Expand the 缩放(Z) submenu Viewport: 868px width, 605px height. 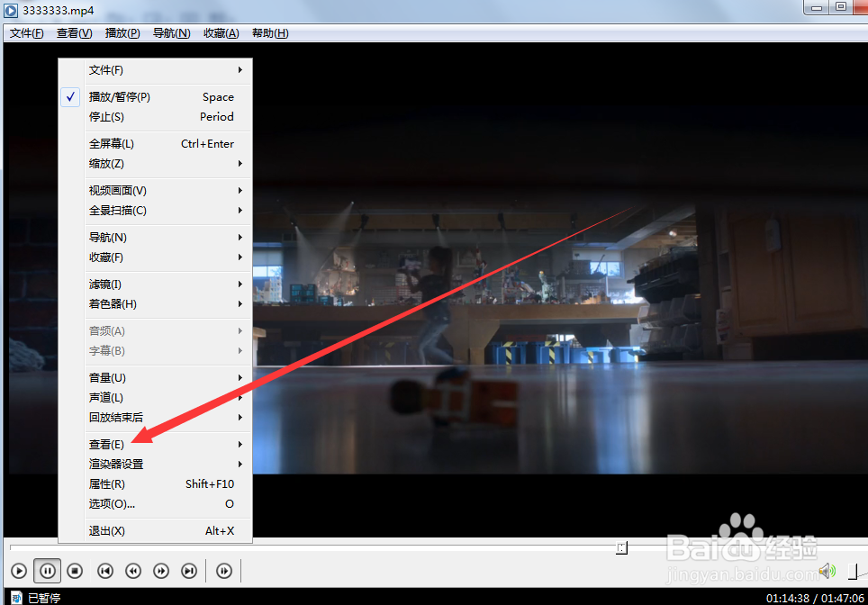155,164
